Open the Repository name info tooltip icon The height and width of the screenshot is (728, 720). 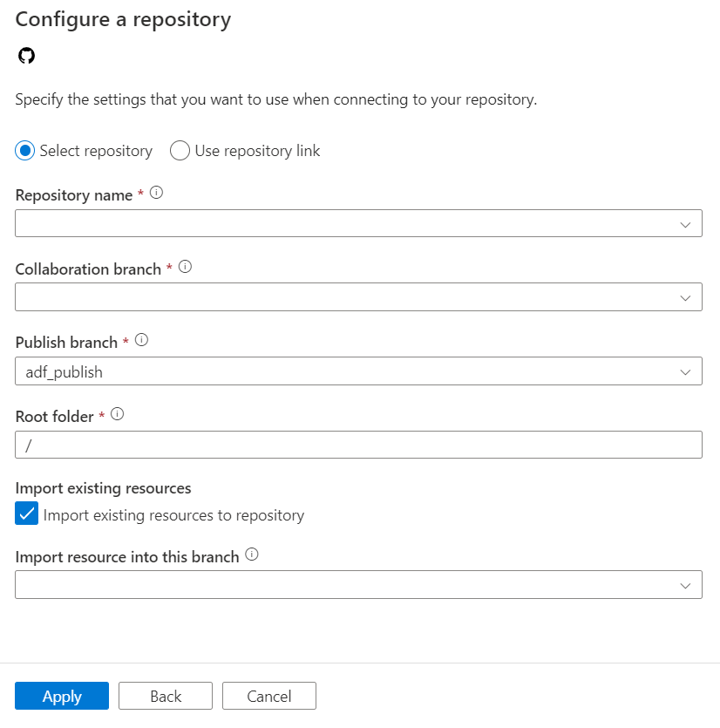coord(156,192)
